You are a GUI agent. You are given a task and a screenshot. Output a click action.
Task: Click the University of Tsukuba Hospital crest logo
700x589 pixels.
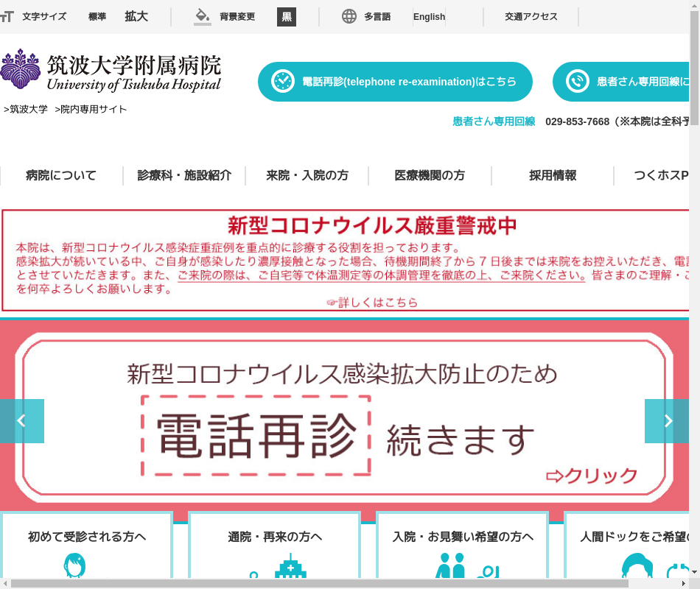21,69
